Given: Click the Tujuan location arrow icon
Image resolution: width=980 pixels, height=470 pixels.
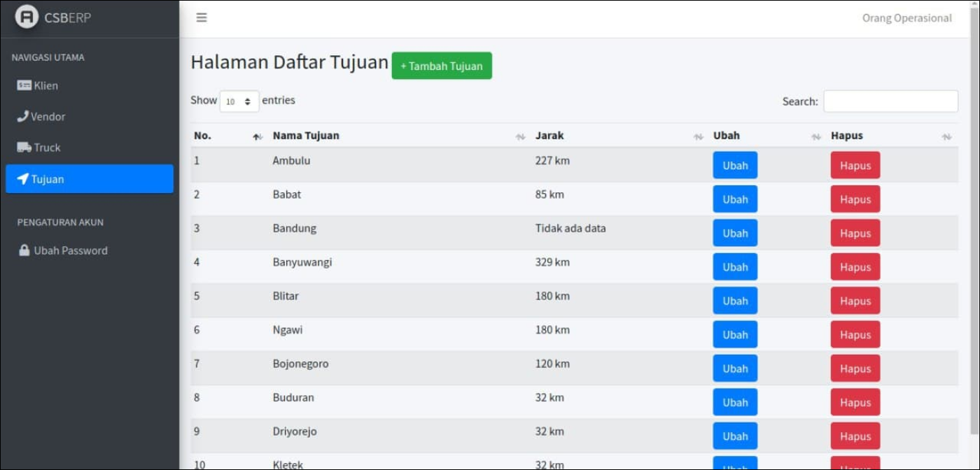Looking at the screenshot, I should click(x=22, y=179).
